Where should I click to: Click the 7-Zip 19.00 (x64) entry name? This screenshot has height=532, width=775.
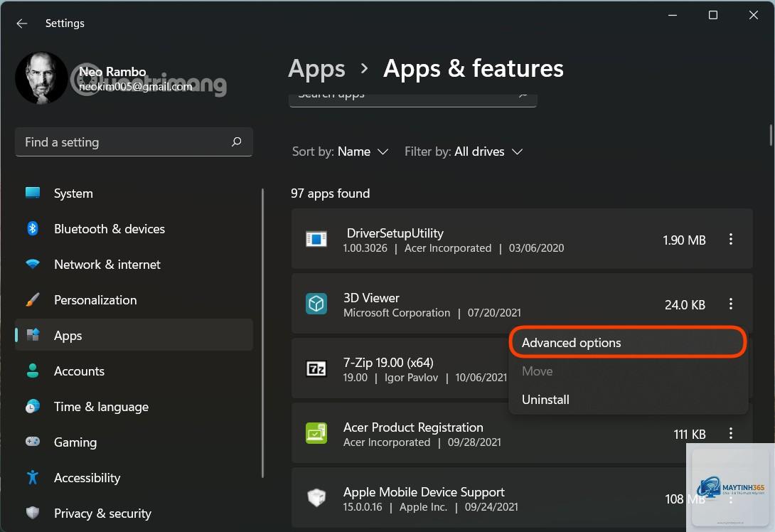click(x=388, y=363)
